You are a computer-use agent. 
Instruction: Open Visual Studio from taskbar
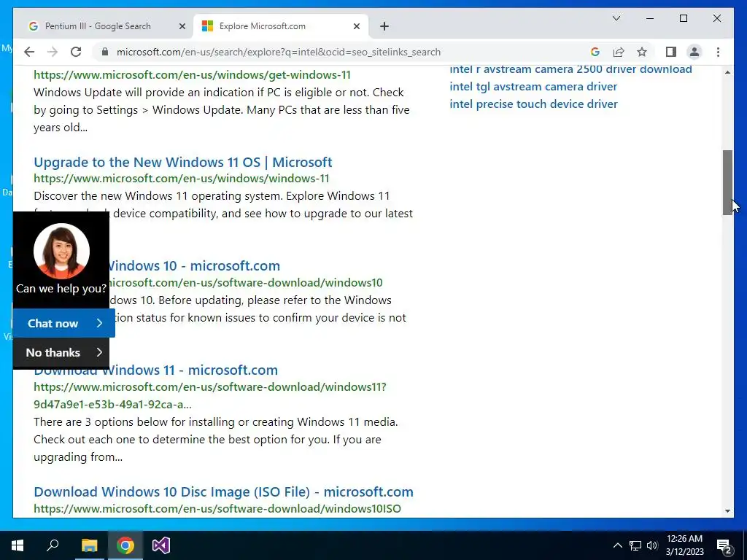click(x=161, y=545)
